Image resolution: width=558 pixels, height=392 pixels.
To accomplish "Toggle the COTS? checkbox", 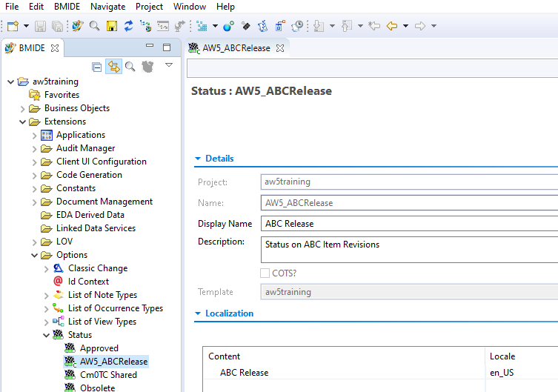I will coord(265,273).
